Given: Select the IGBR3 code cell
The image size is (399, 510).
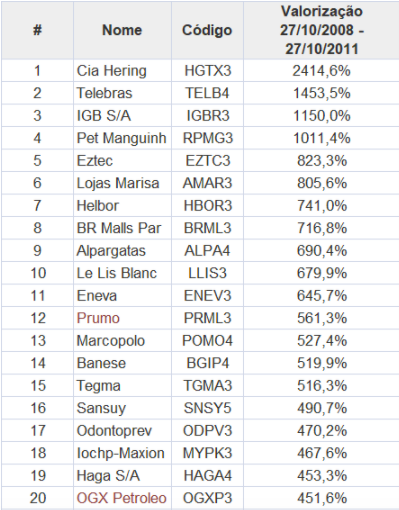Looking at the screenshot, I should pyautogui.click(x=208, y=116).
